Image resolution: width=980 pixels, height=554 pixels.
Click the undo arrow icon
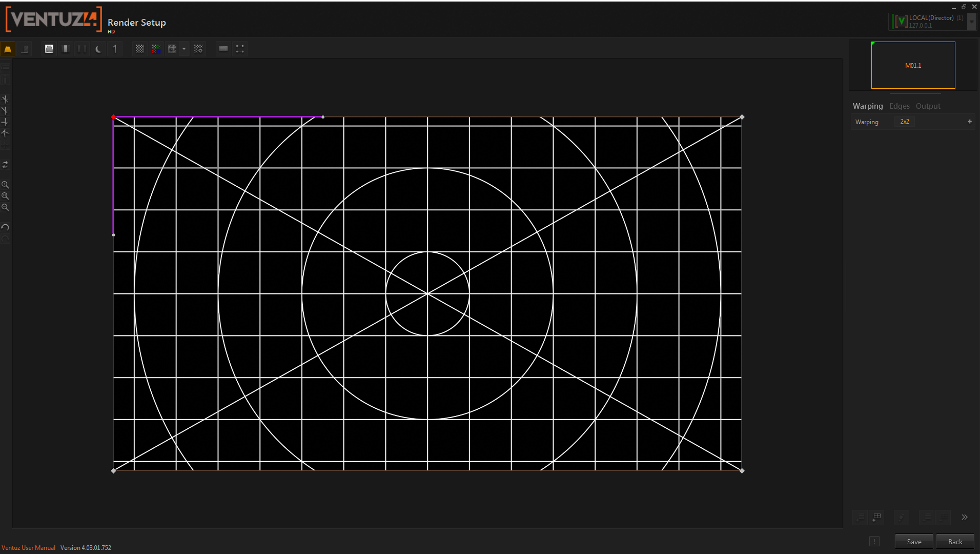(5, 227)
